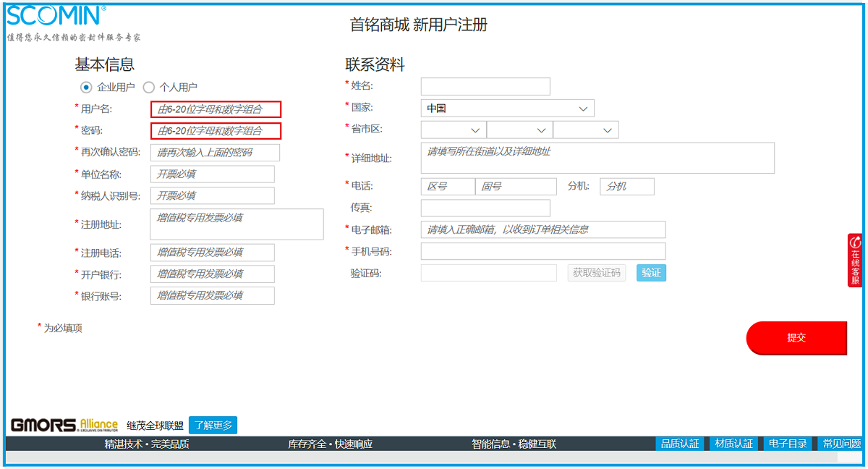
Task: Click the 了解更多 button
Action: (x=213, y=426)
